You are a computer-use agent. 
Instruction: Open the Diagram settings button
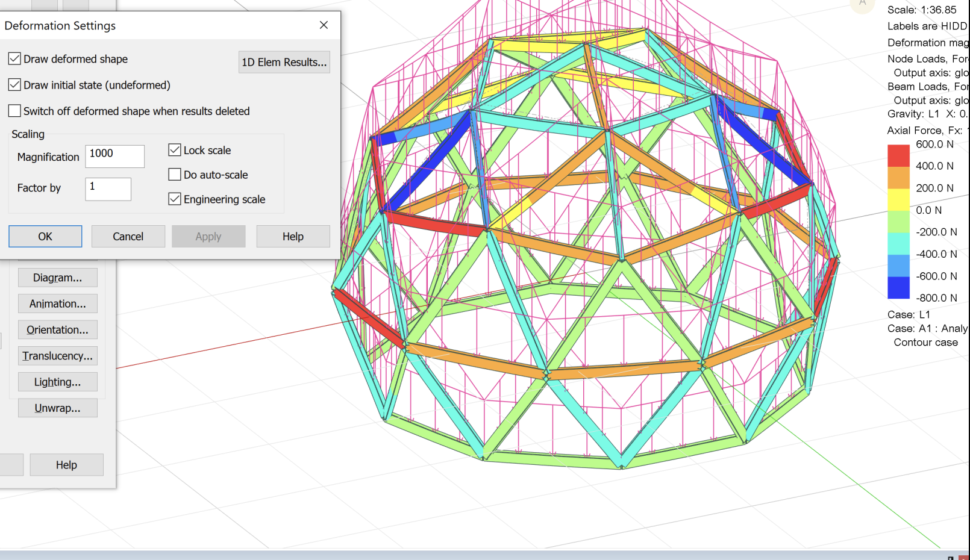coord(57,278)
